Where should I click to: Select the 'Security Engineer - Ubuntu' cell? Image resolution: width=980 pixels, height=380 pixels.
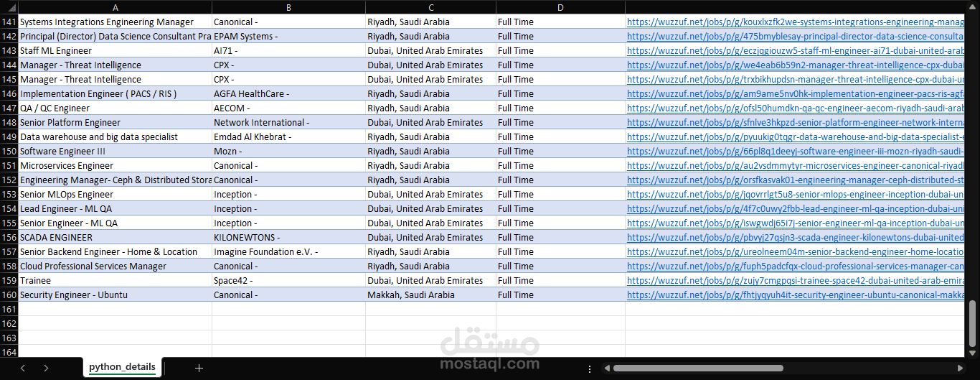click(116, 295)
